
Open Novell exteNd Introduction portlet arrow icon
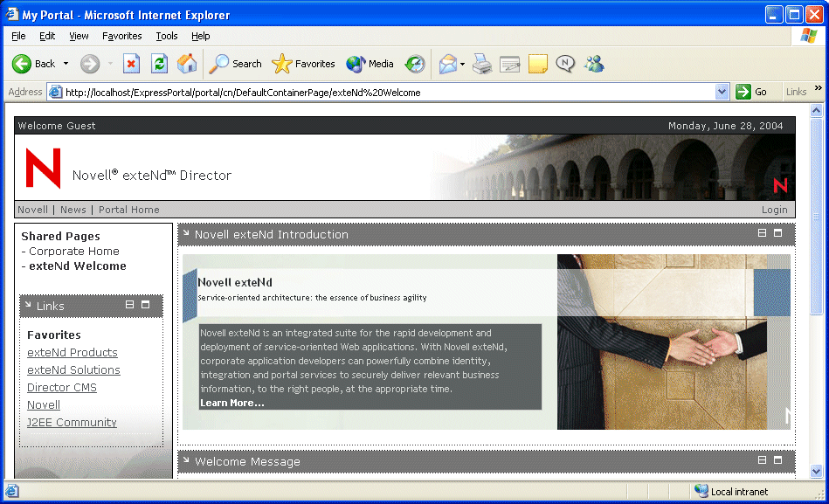pyautogui.click(x=186, y=232)
